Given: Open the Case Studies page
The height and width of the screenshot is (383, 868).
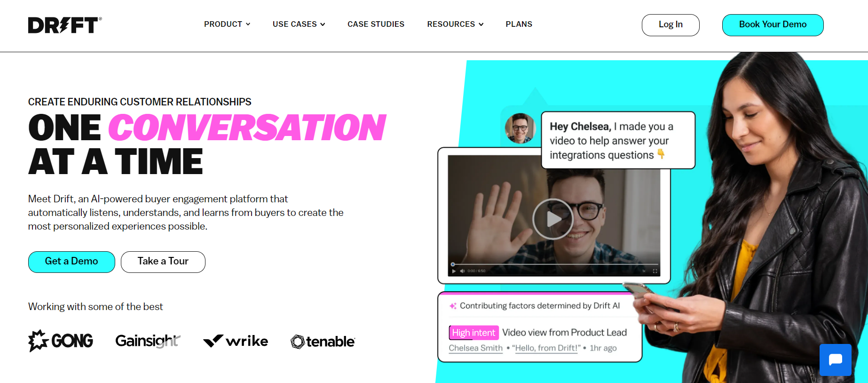Looking at the screenshot, I should 376,24.
